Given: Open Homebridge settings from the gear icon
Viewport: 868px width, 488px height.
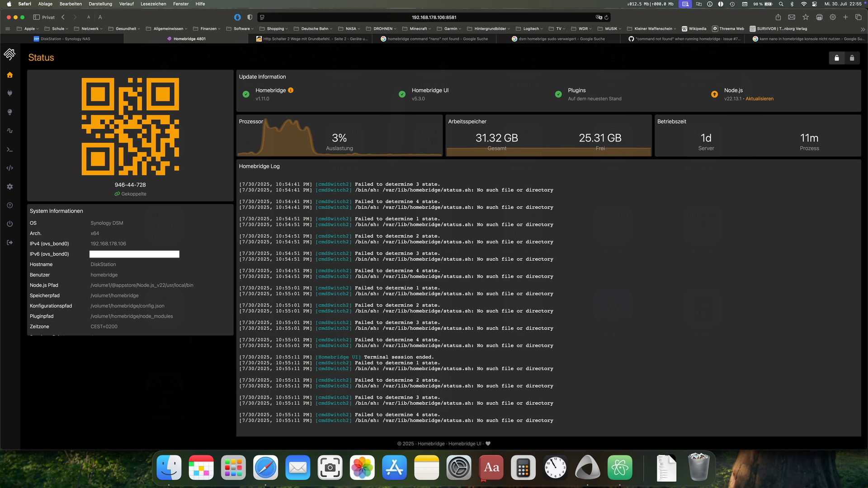Looking at the screenshot, I should pos(9,187).
